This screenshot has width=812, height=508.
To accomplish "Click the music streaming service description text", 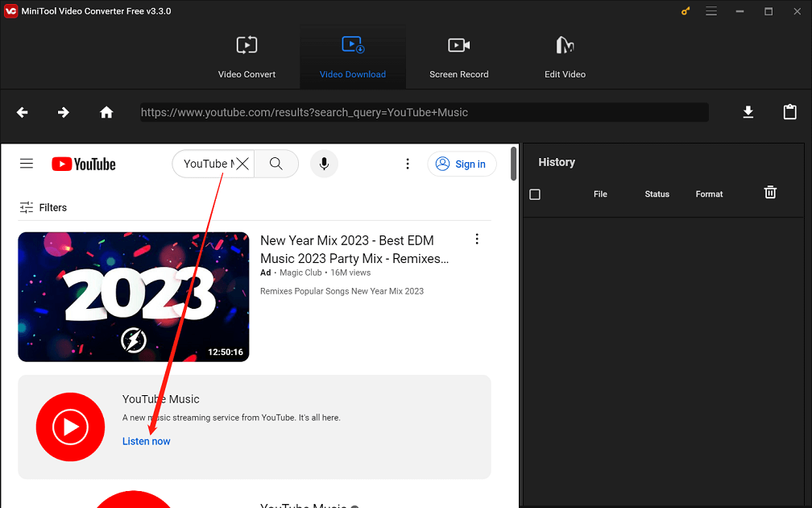I will (231, 418).
